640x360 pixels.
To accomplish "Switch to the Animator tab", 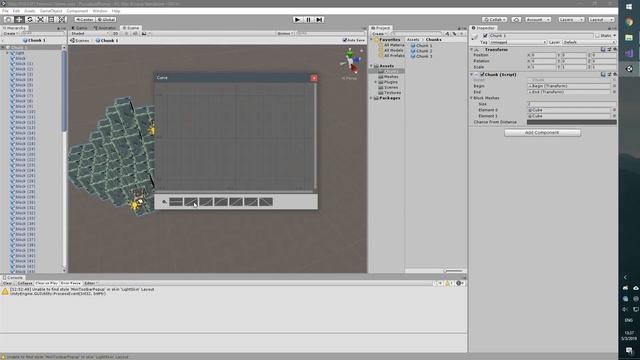I will click(105, 28).
